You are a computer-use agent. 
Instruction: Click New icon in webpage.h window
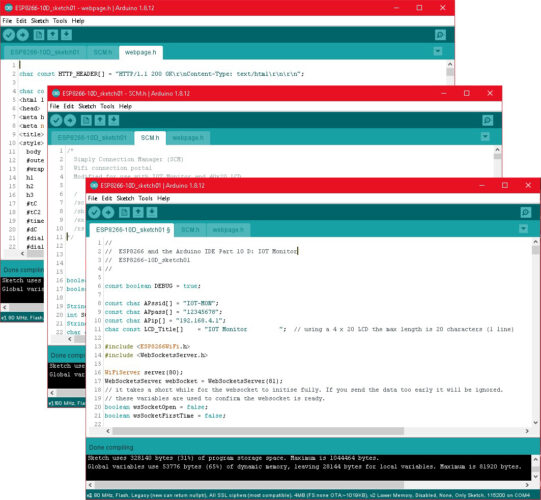pyautogui.click(x=39, y=35)
